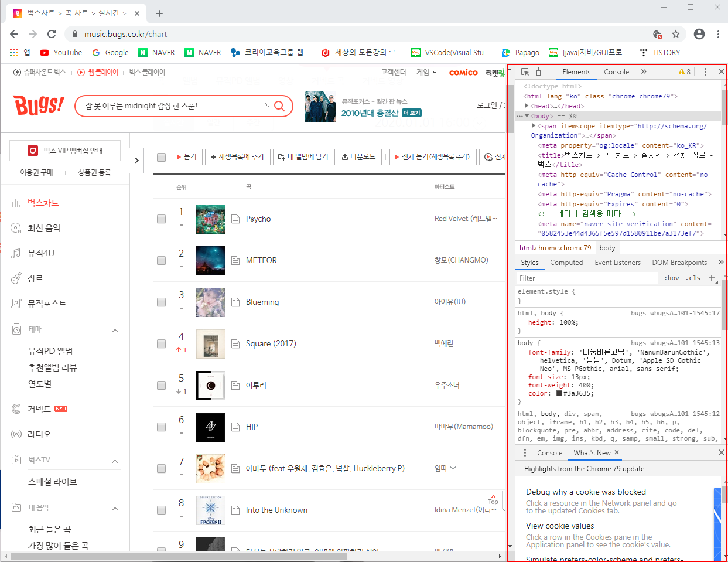Image resolution: width=728 pixels, height=562 pixels.
Task: Open the 게임 dropdown
Action: click(x=427, y=72)
